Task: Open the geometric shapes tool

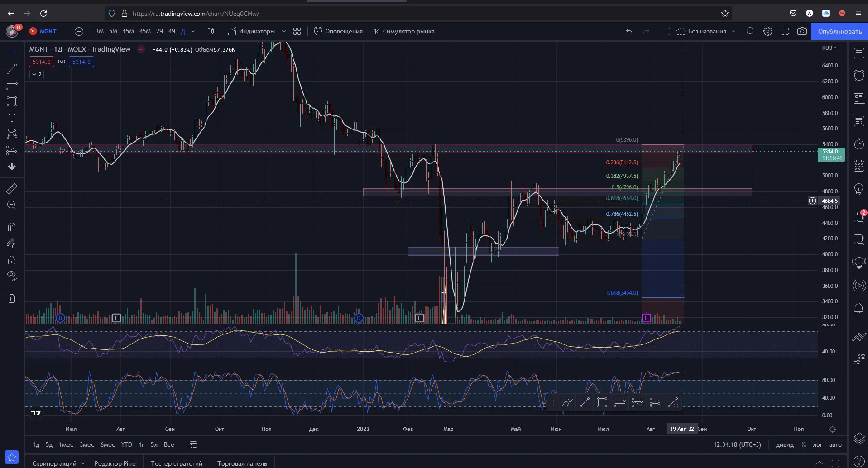Action: click(x=12, y=101)
